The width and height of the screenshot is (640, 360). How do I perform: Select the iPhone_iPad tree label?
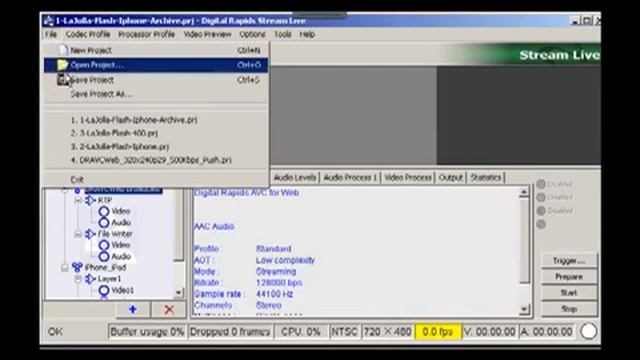click(x=105, y=268)
